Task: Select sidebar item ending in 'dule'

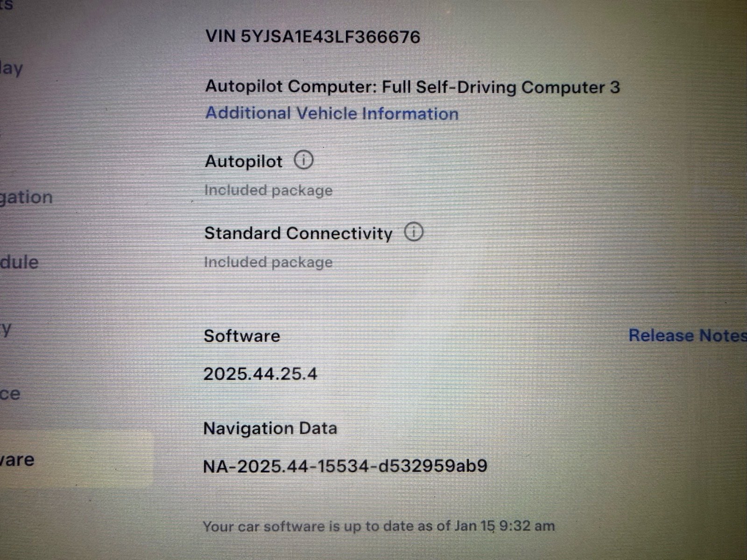Action: (x=19, y=262)
